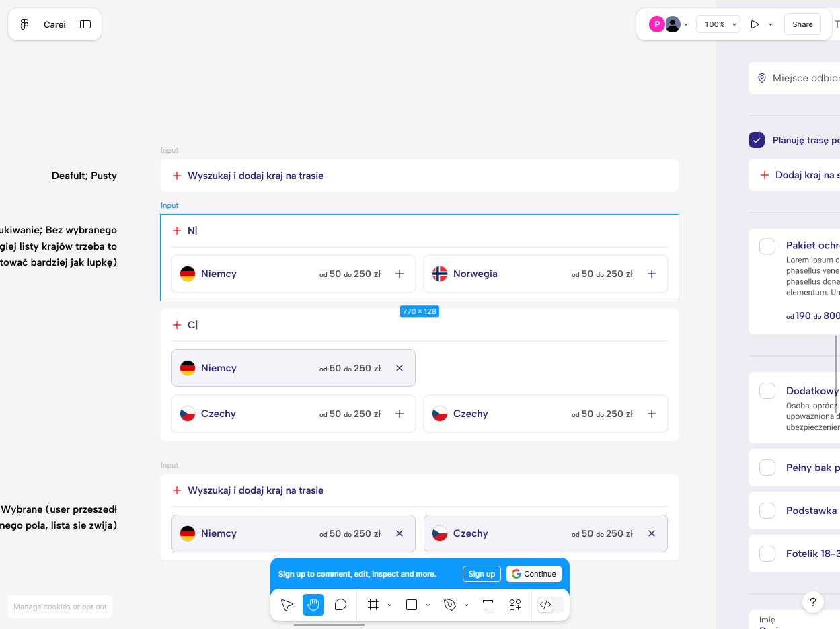Expand the Frame tool options chevron

(x=390, y=605)
